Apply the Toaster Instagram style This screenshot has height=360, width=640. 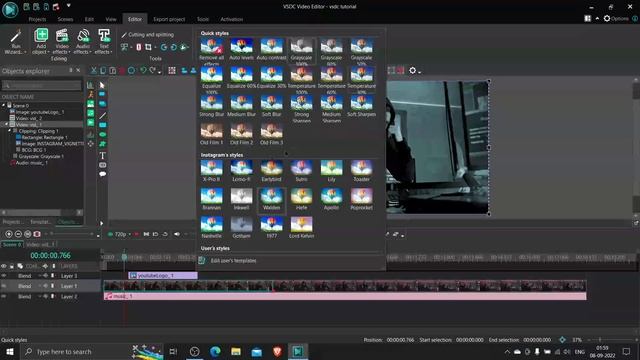pos(362,171)
